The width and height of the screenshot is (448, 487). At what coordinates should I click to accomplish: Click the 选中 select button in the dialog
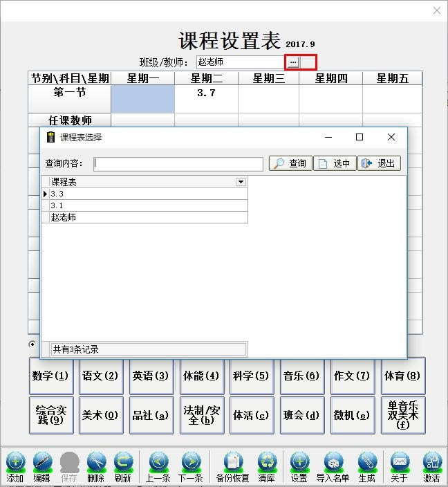pyautogui.click(x=335, y=163)
